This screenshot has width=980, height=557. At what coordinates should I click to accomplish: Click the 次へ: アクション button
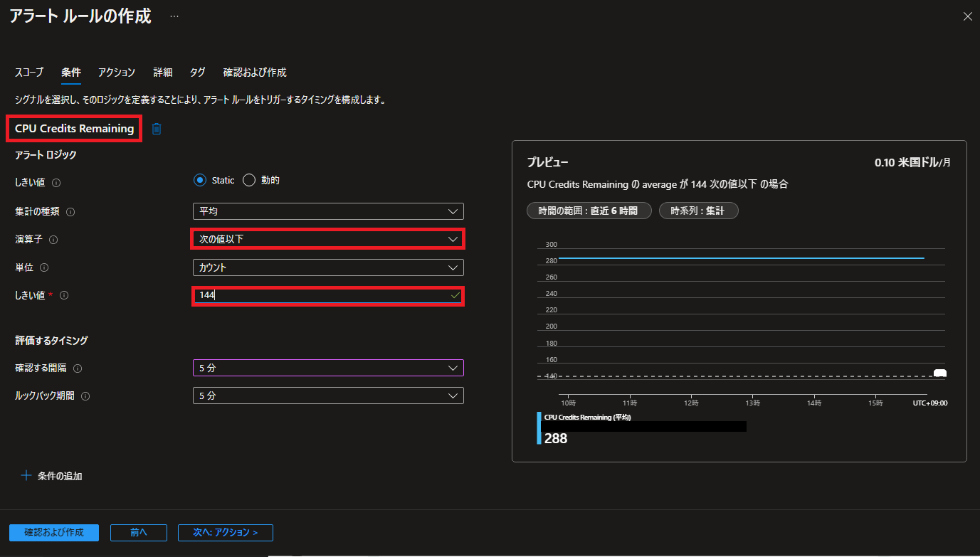[x=225, y=532]
